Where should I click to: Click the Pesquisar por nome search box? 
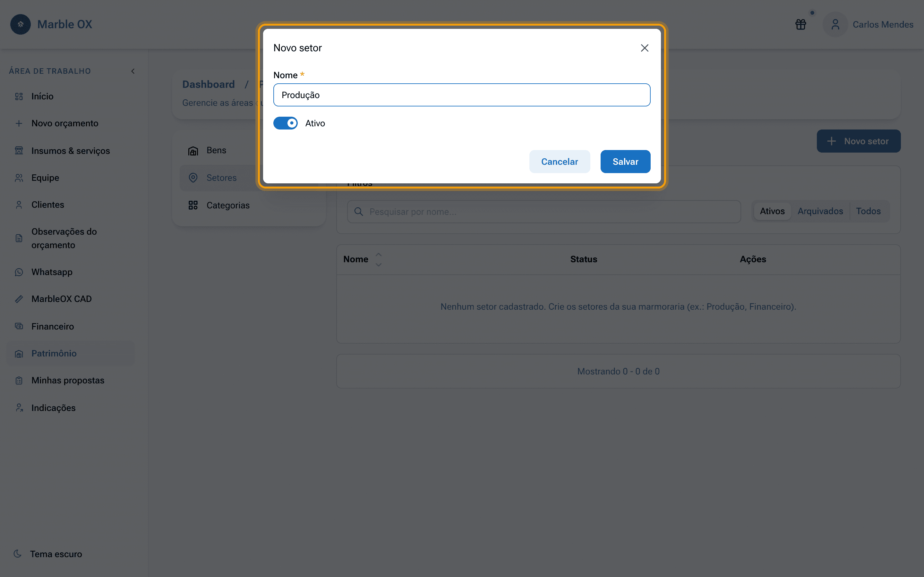[x=544, y=212]
